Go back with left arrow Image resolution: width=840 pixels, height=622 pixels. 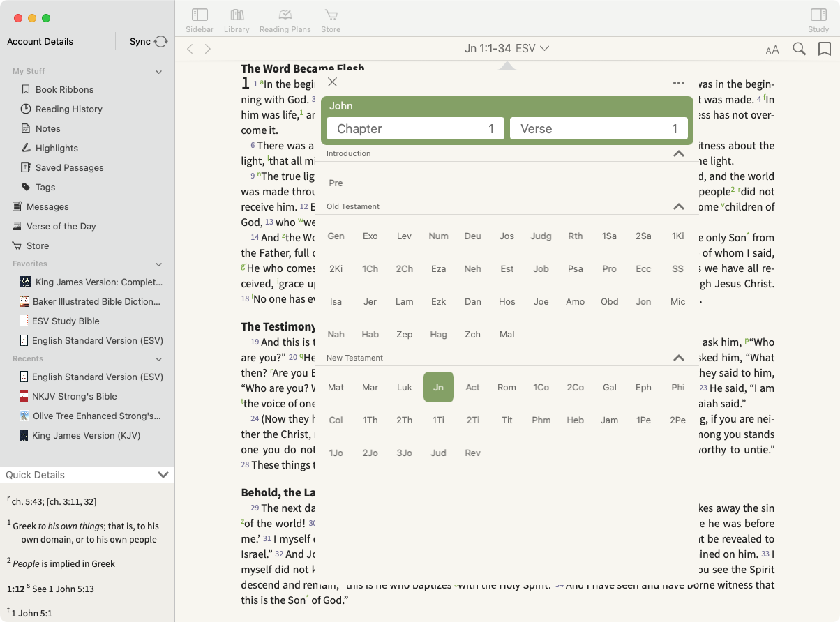[x=190, y=49]
